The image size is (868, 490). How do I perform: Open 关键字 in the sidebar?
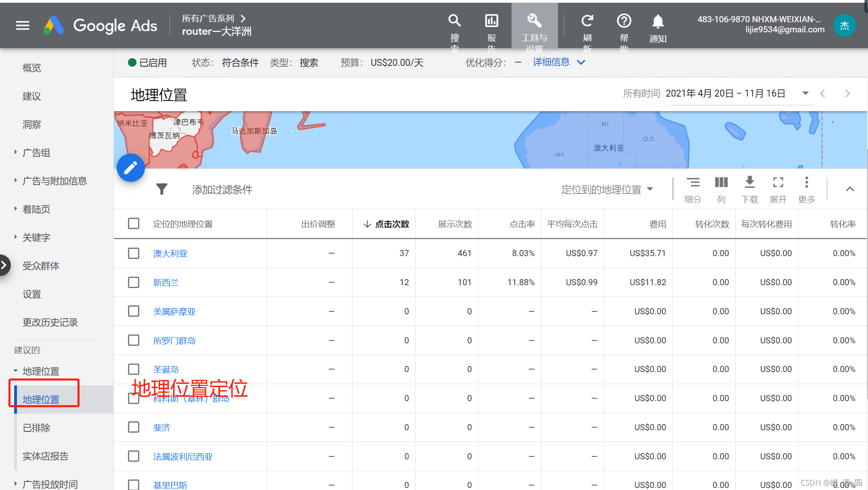click(x=36, y=238)
